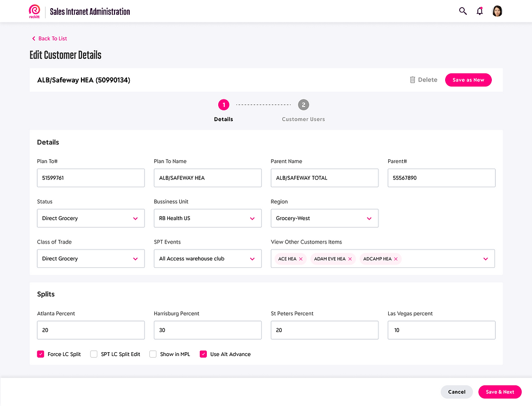This screenshot has height=406, width=532.
Task: Go to step 1 Details tab
Action: tap(224, 105)
